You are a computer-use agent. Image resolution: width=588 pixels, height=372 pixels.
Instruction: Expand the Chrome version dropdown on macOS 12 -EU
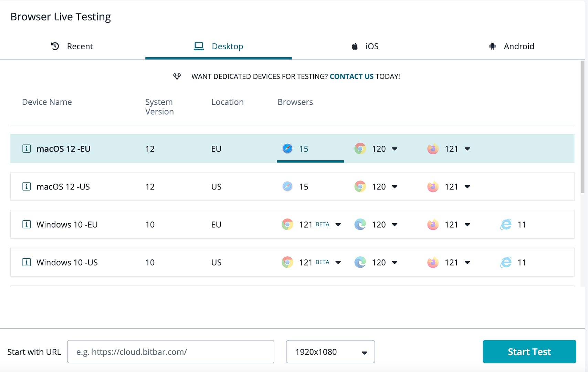395,148
